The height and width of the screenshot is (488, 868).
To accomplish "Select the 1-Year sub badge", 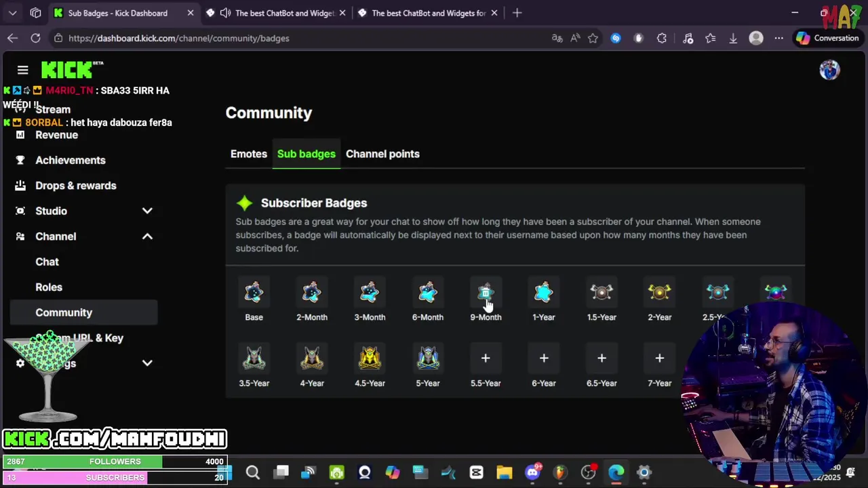I will (544, 293).
